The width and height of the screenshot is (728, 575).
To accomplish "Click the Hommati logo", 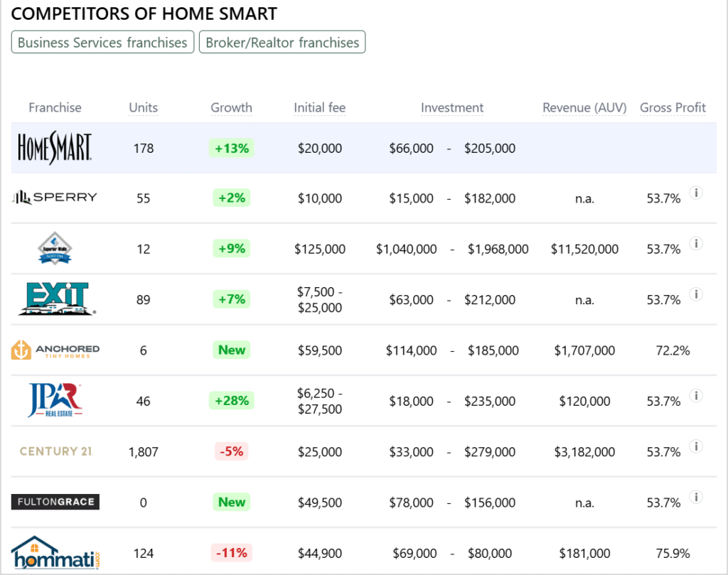I will 55,552.
